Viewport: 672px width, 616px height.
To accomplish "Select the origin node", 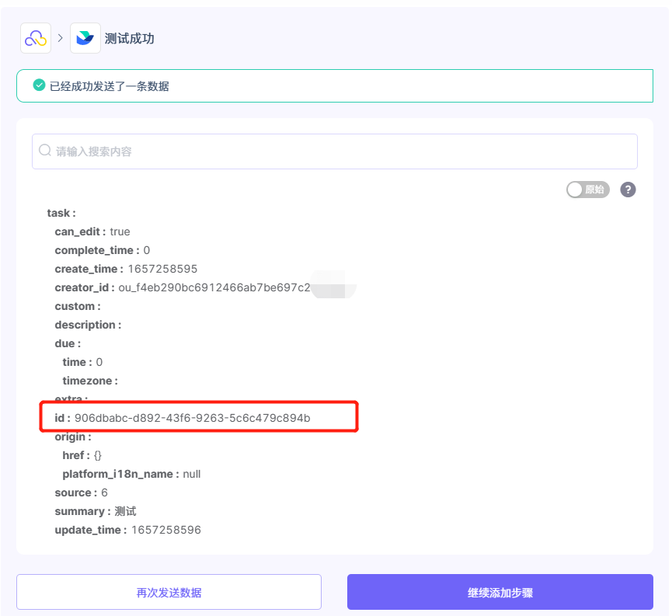I will pos(73,437).
